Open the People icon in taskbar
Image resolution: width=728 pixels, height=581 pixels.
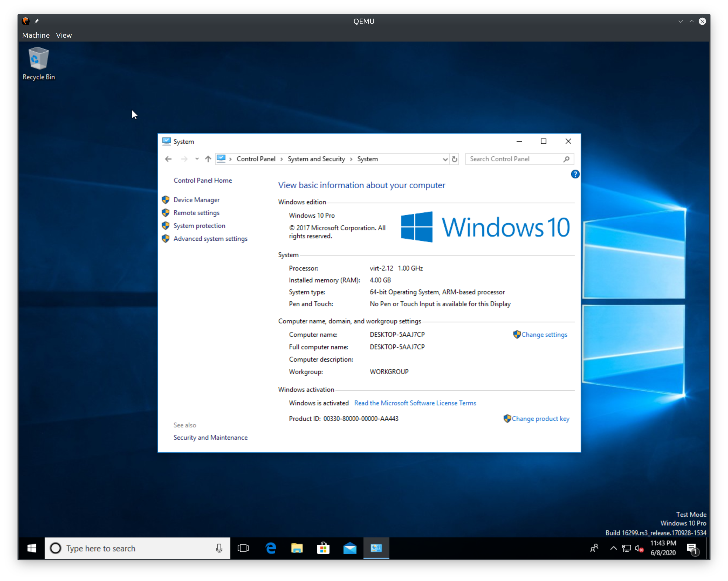coord(594,548)
